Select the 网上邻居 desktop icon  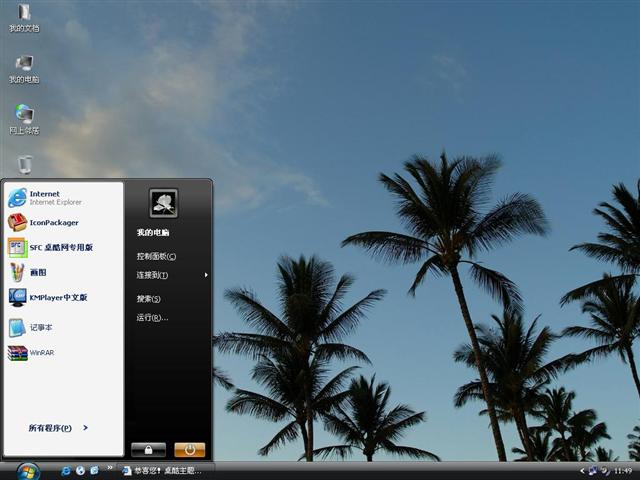(24, 120)
